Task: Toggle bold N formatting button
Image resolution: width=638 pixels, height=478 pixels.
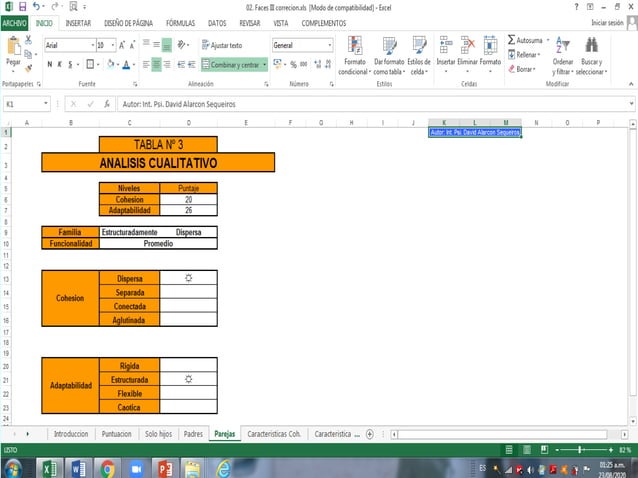Action: pos(50,64)
